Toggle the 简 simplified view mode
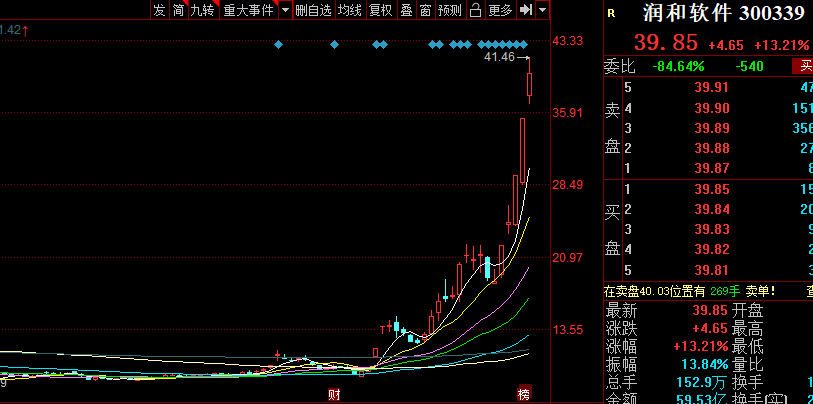 pyautogui.click(x=178, y=10)
